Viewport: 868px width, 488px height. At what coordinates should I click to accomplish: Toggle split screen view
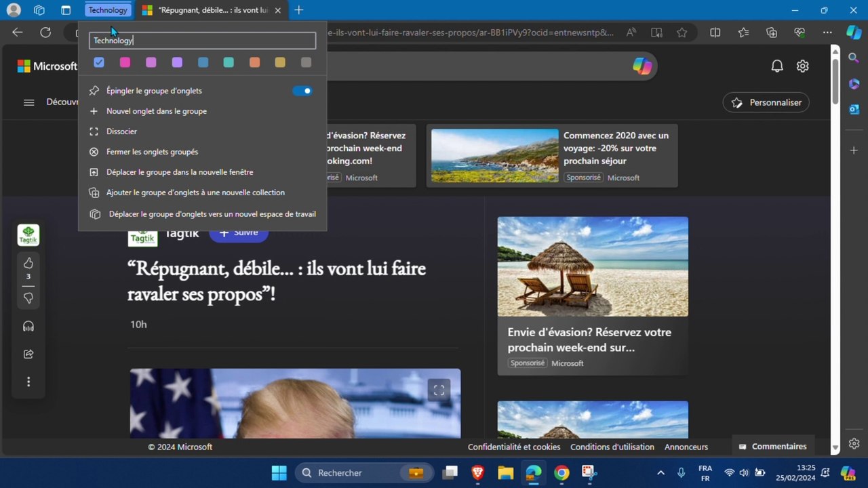tap(715, 32)
